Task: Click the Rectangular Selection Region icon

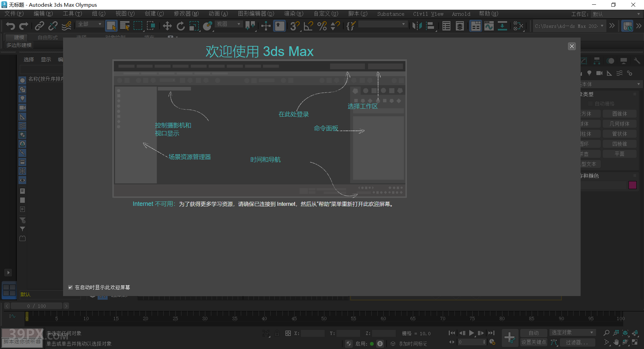Action: (138, 26)
